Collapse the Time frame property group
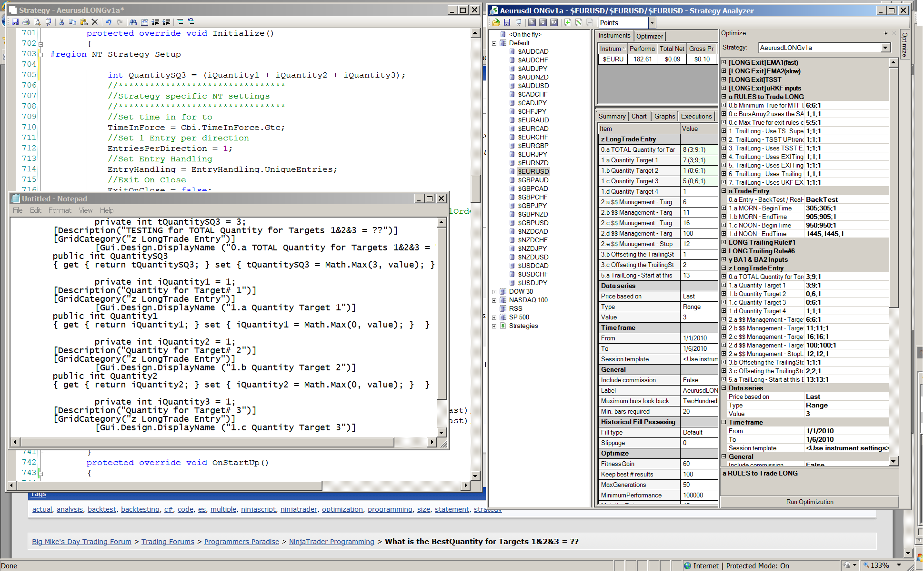Screen dimensions: 924x575 click(x=724, y=422)
